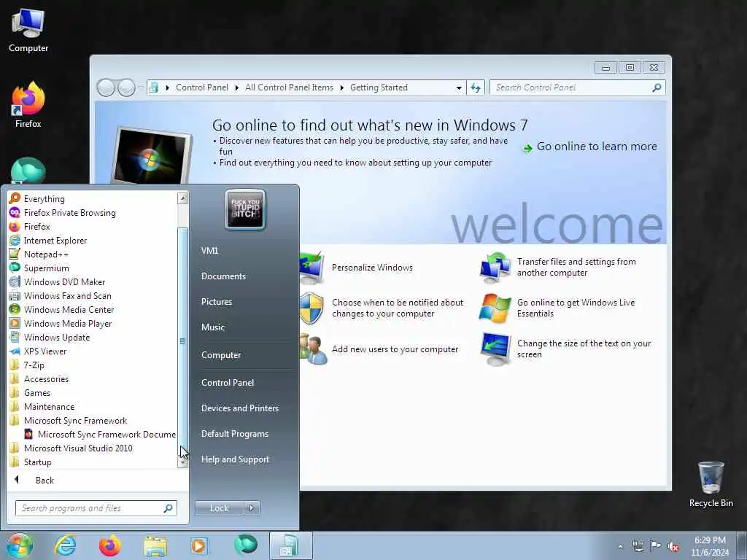747x560 pixels.
Task: Click the Lock button
Action: [x=219, y=508]
